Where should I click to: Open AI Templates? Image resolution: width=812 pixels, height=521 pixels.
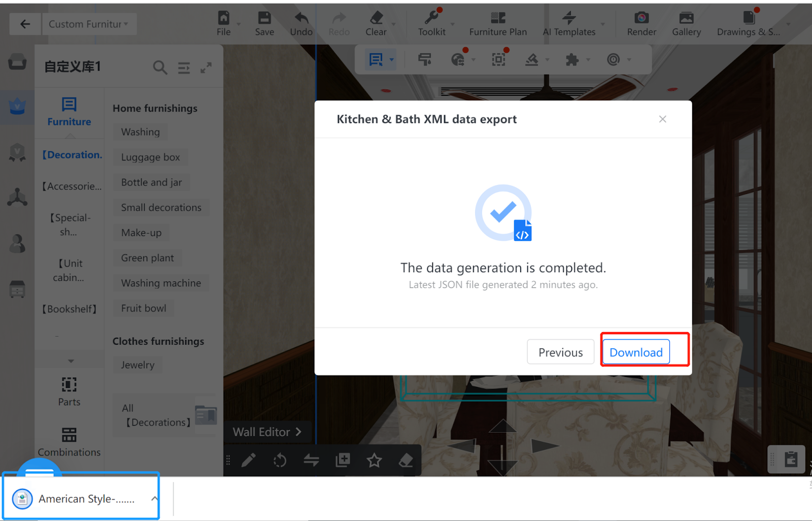[x=569, y=24]
